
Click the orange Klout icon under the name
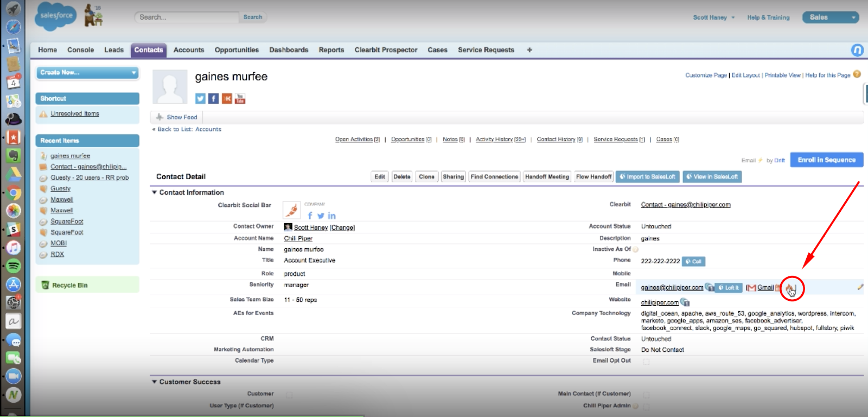(x=227, y=98)
